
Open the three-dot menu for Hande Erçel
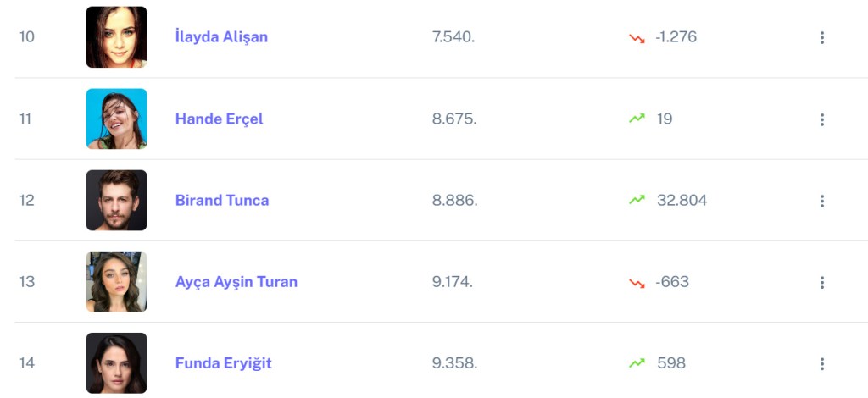pyautogui.click(x=821, y=119)
